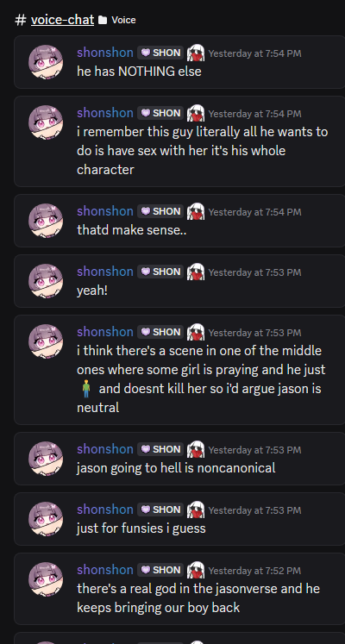Screen dimensions: 345x644
Task: Click the folder icon next to Voice
Action: (103, 20)
